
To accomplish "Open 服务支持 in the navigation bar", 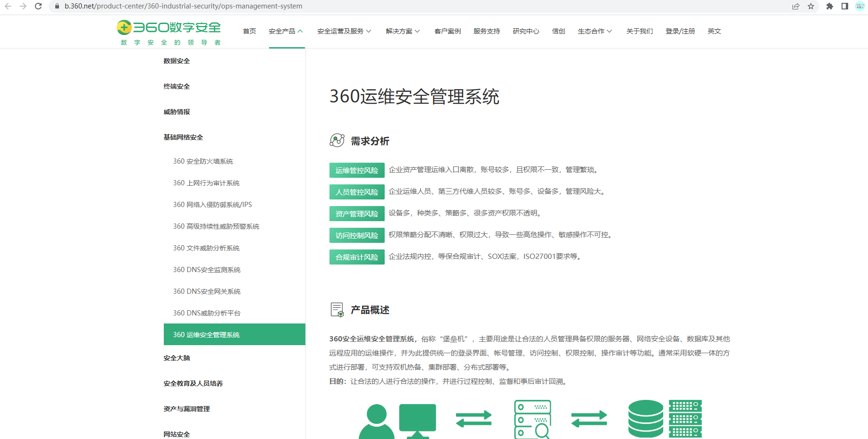I will click(x=487, y=31).
